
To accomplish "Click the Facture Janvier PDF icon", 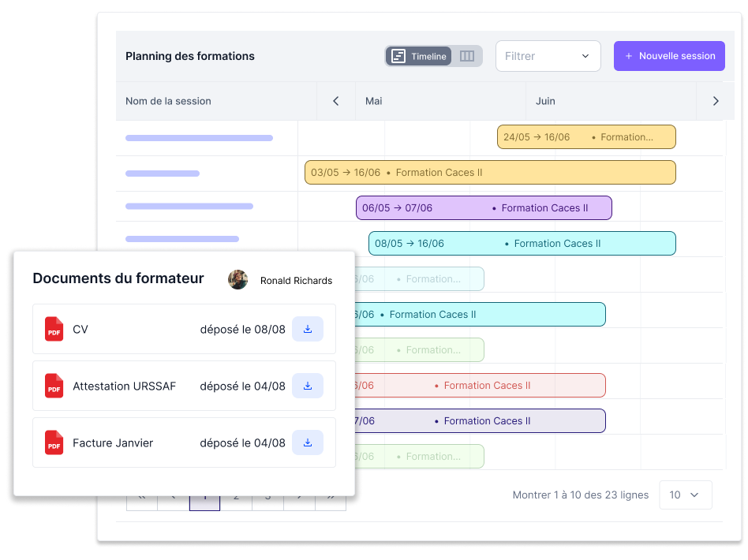I will (x=54, y=442).
